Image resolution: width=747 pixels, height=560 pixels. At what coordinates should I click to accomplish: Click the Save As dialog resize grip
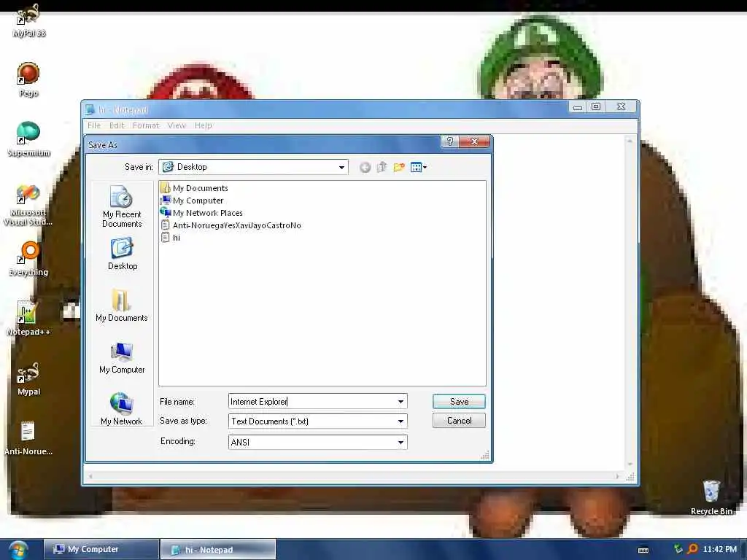point(485,456)
